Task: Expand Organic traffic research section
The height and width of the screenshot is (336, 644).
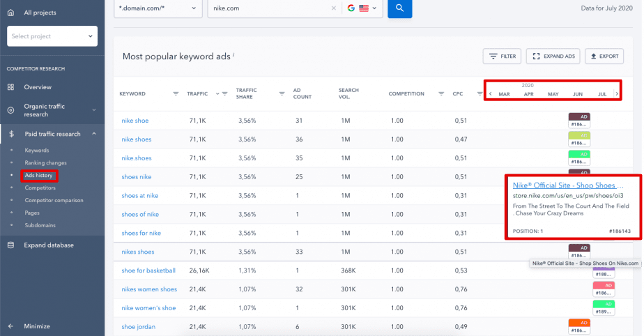Action: pos(93,110)
